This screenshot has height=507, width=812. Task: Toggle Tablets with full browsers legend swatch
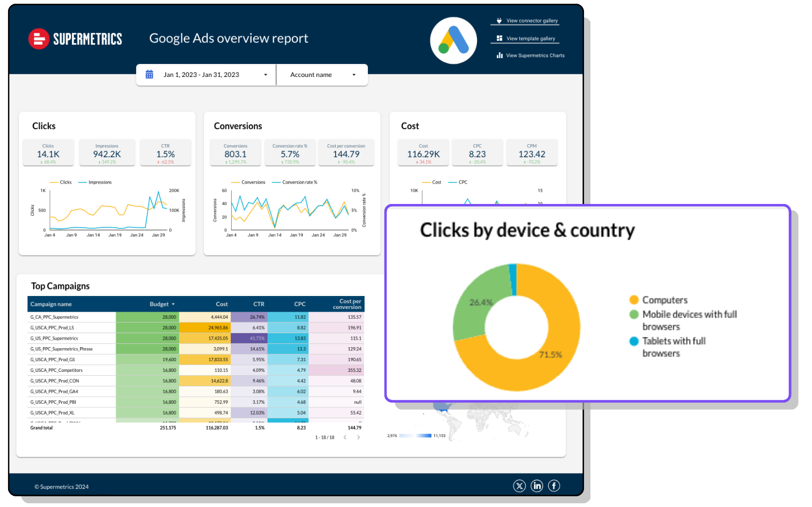click(634, 341)
